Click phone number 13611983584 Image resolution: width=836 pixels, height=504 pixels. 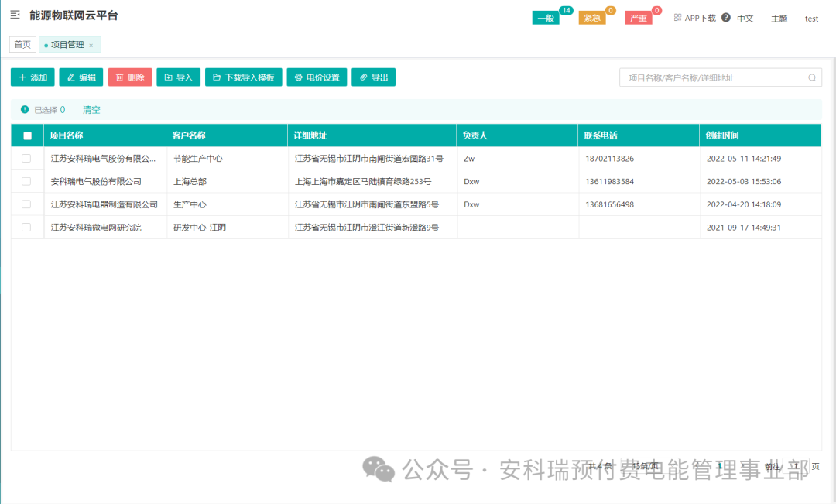point(609,181)
